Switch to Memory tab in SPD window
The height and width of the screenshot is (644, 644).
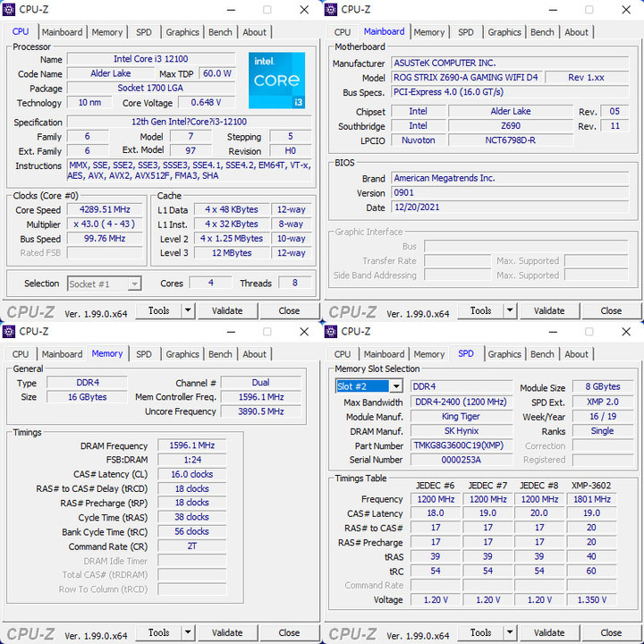click(x=429, y=354)
